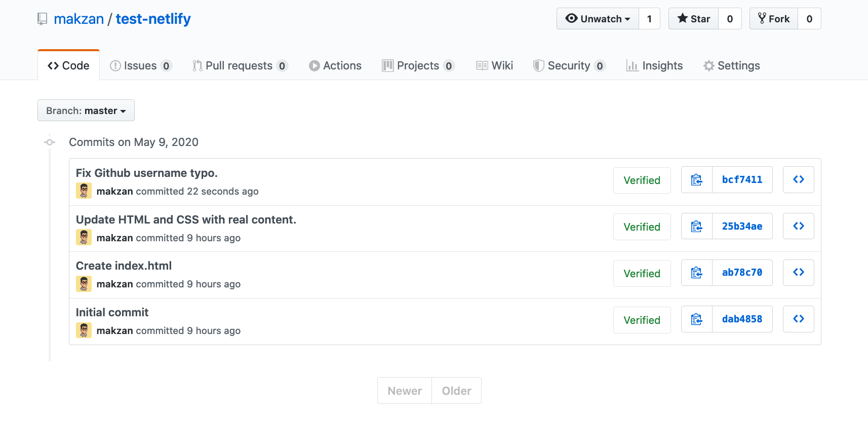The image size is (868, 445).
Task: Click makzan author name on 22 seconds ago commit
Action: [x=115, y=191]
